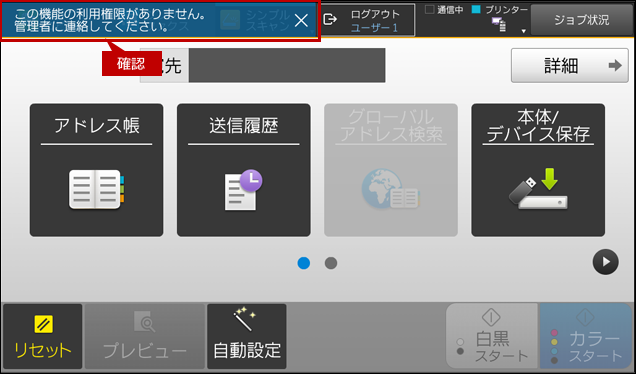The width and height of the screenshot is (636, 374).
Task: Open the 送信履歴 sending history tile
Action: (244, 170)
